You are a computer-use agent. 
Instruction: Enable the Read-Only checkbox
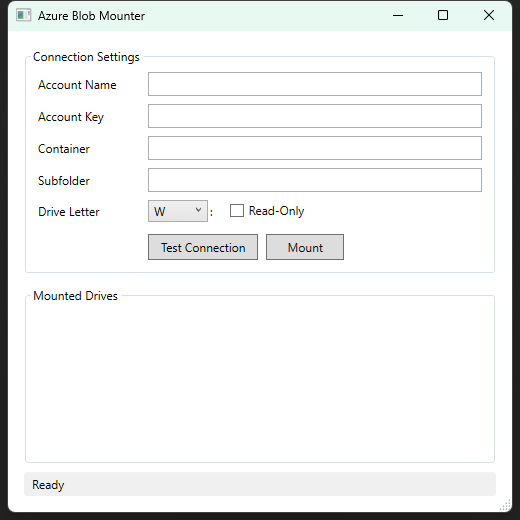237,211
